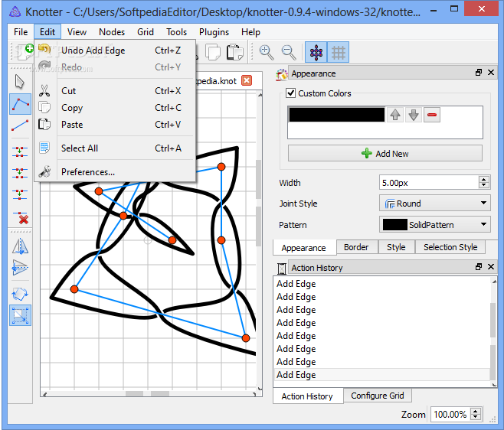Click the Width value field
Image resolution: width=504 pixels, height=430 pixels.
pos(429,183)
